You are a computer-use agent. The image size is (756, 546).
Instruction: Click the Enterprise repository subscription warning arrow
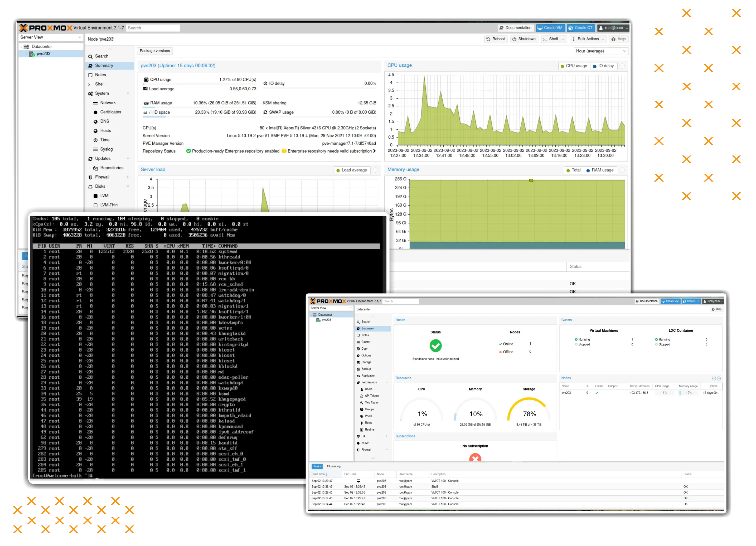374,151
